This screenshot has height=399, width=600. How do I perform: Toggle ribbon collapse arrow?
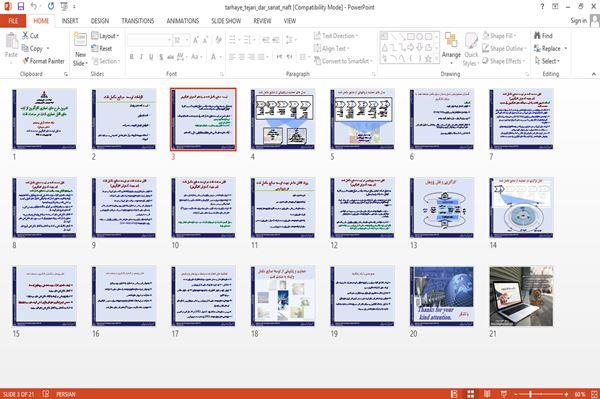pyautogui.click(x=593, y=74)
